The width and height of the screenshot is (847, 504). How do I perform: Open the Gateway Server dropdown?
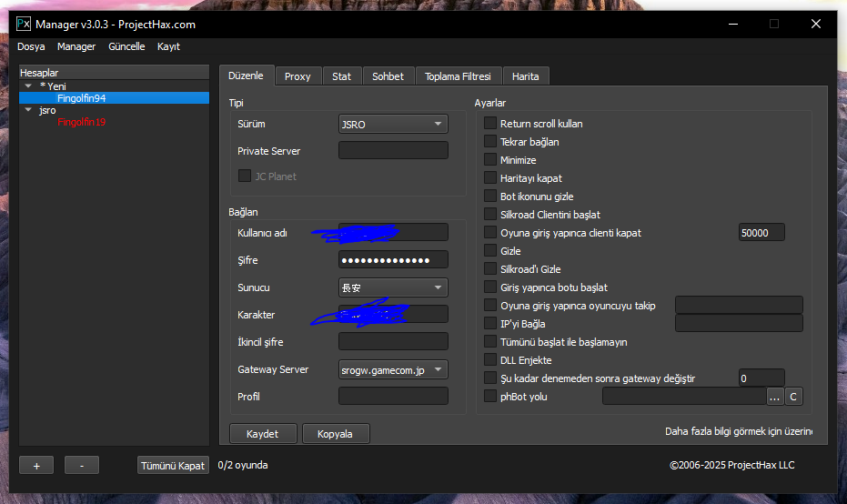click(x=393, y=369)
